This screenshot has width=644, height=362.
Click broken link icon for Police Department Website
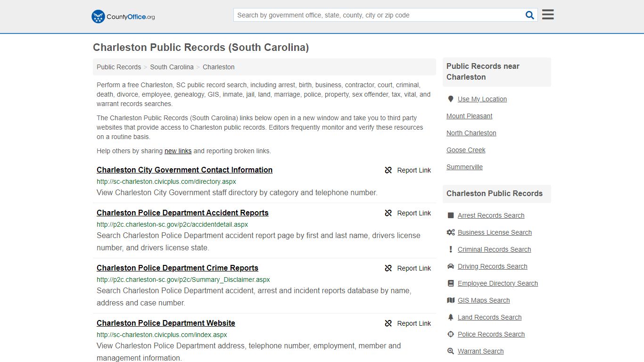click(388, 323)
